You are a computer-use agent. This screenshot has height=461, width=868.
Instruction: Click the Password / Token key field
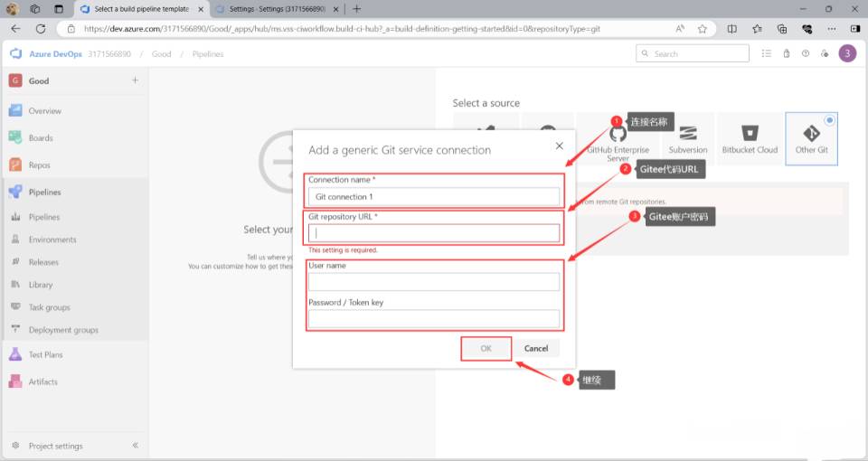coord(434,318)
